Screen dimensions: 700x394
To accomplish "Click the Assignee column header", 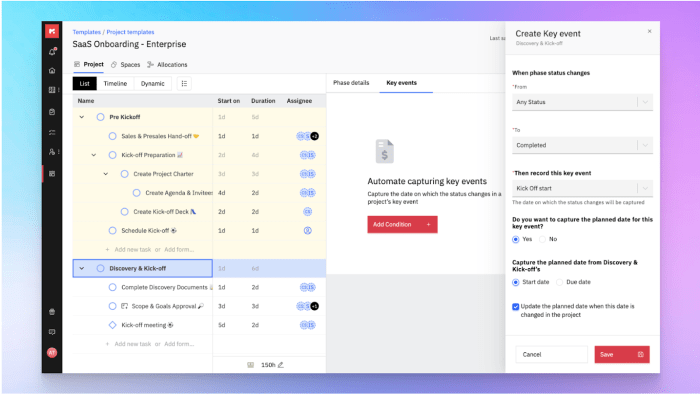I will (x=299, y=101).
